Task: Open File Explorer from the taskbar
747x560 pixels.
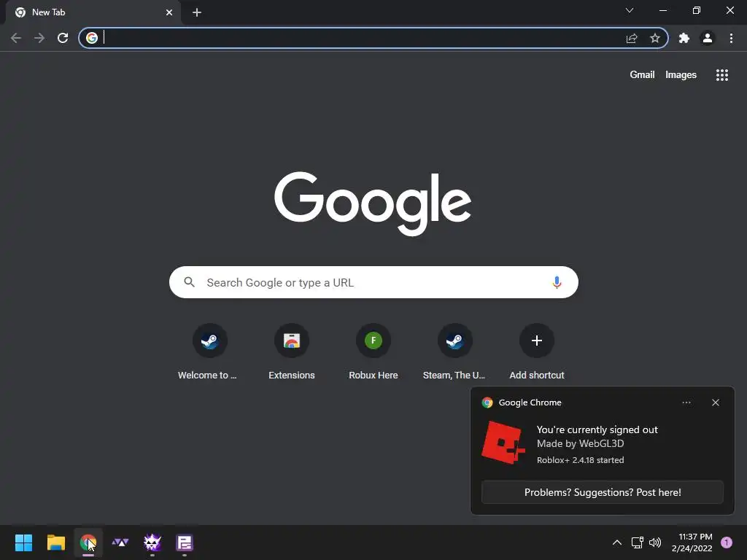Action: point(55,542)
